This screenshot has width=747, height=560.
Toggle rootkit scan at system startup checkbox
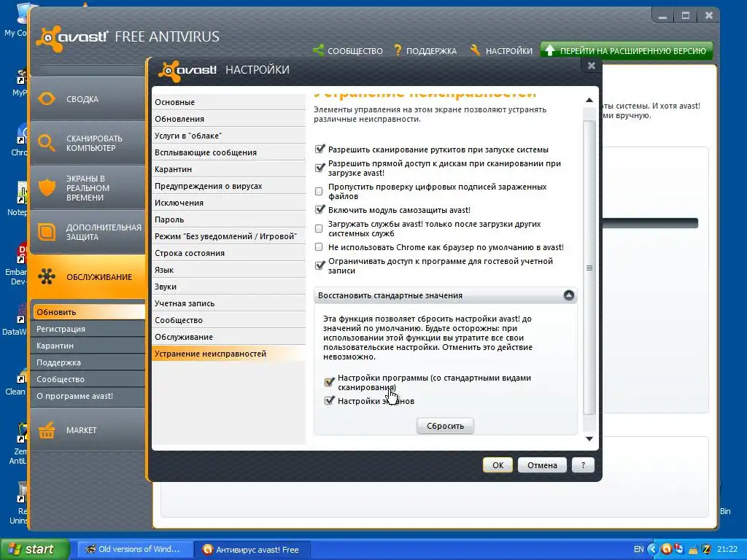tap(320, 149)
